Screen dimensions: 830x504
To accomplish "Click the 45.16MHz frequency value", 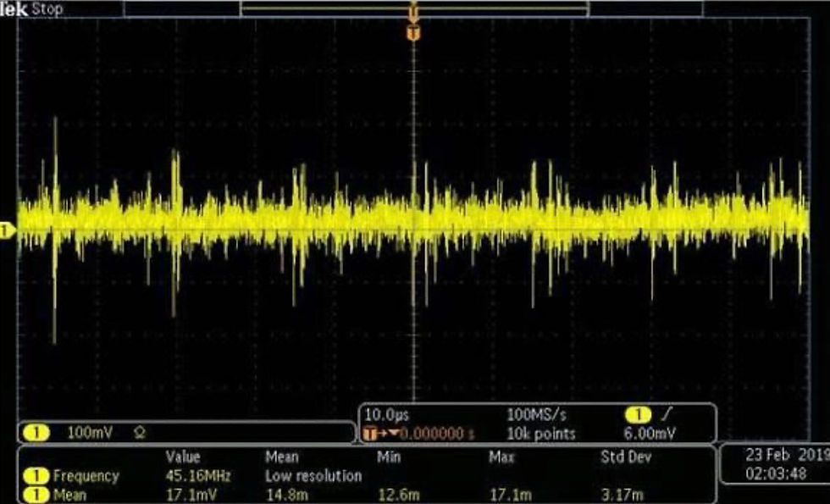I will pos(198,476).
